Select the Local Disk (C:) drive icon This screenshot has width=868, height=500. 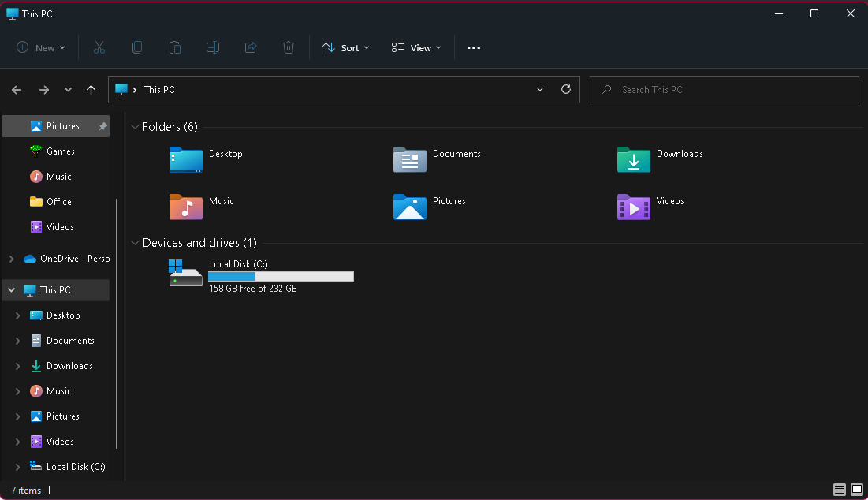click(185, 273)
